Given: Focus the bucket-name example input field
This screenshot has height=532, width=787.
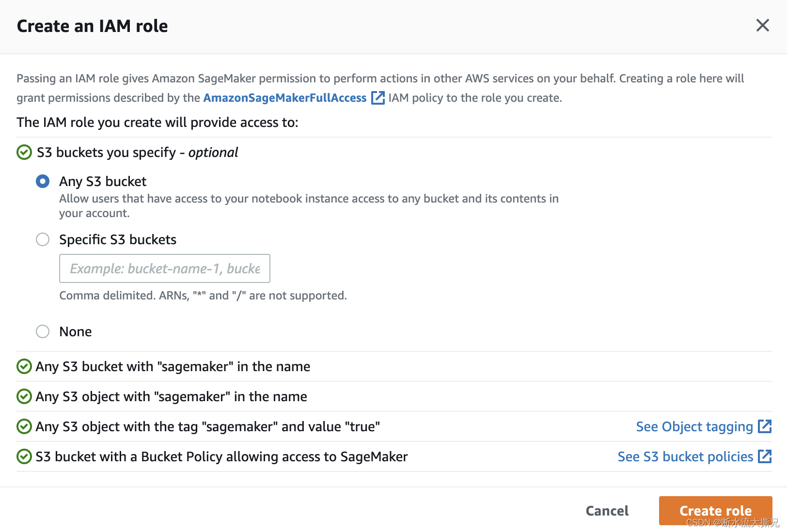Looking at the screenshot, I should pos(165,268).
